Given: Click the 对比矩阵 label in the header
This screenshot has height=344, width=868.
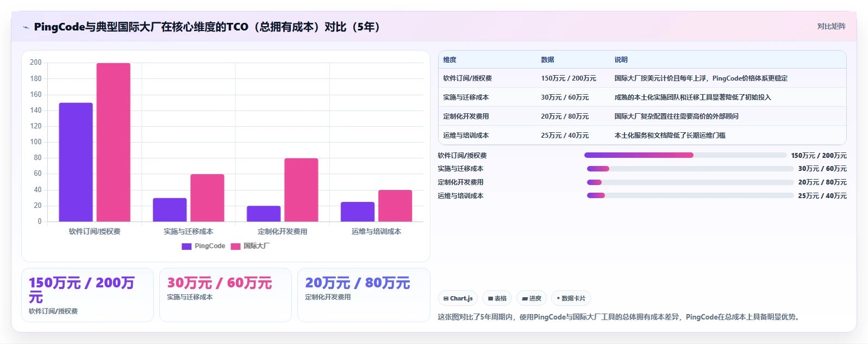Looking at the screenshot, I should tap(831, 26).
